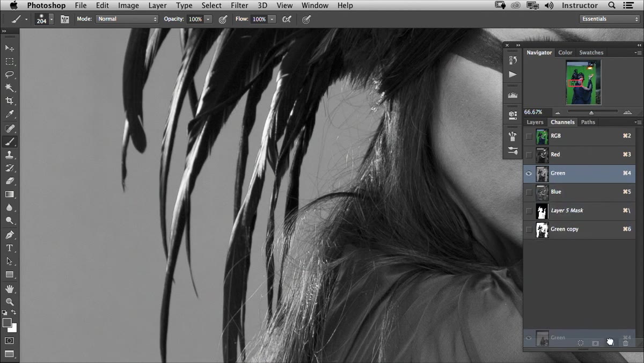This screenshot has height=363, width=644.
Task: Open the Tool Preset picker arrow
Action: [26, 19]
